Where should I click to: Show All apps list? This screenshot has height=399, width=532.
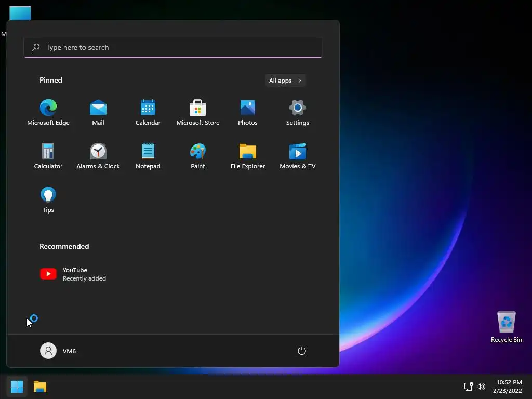tap(285, 81)
